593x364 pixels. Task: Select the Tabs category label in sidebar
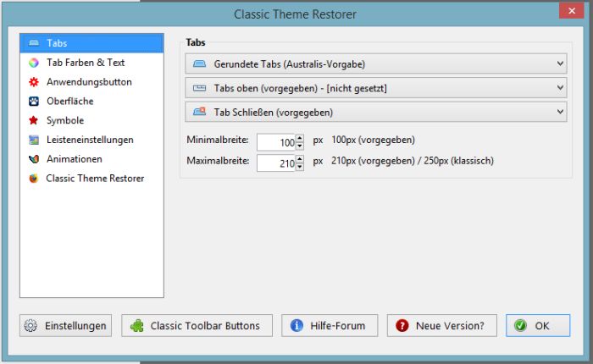57,43
